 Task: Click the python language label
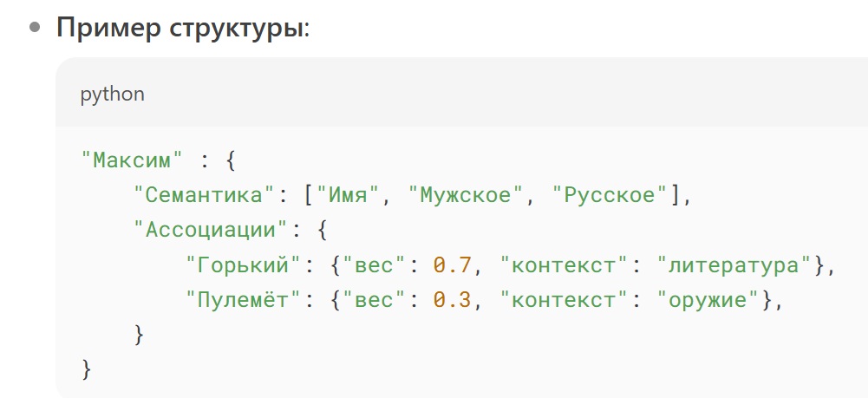[113, 95]
